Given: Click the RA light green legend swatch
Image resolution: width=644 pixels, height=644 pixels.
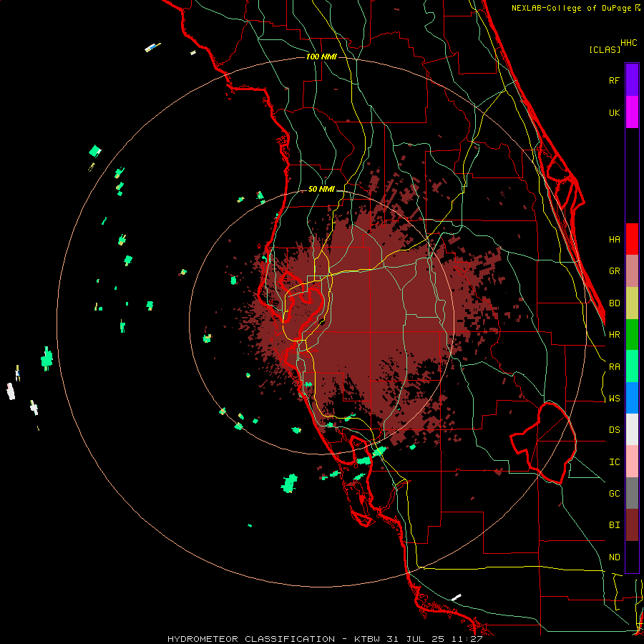Looking at the screenshot, I should (632, 366).
